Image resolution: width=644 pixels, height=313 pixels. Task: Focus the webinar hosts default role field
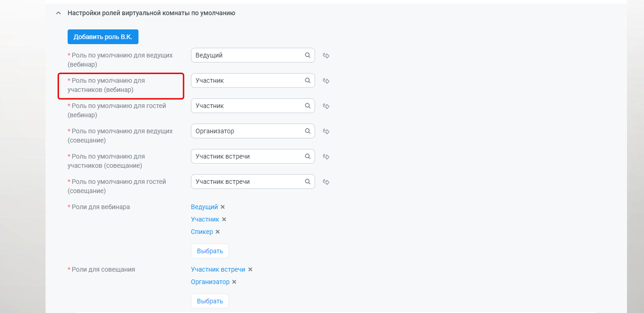[253, 55]
